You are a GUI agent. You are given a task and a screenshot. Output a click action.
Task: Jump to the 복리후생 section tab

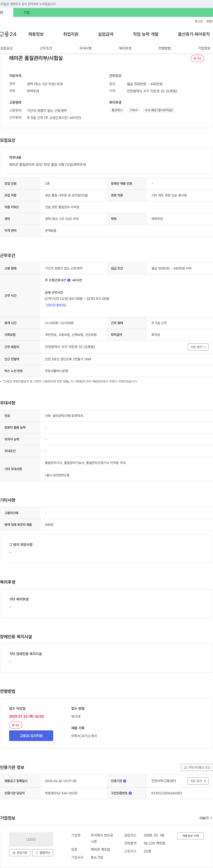click(x=125, y=48)
